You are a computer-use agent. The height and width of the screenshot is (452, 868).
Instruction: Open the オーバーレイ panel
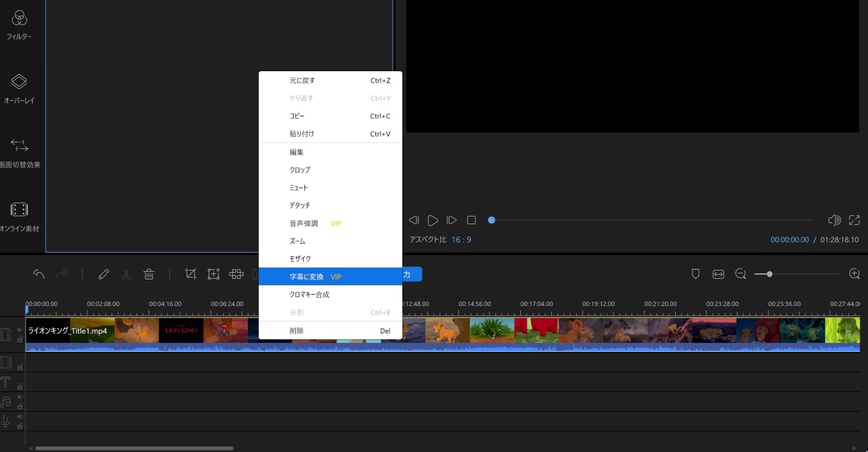point(20,88)
